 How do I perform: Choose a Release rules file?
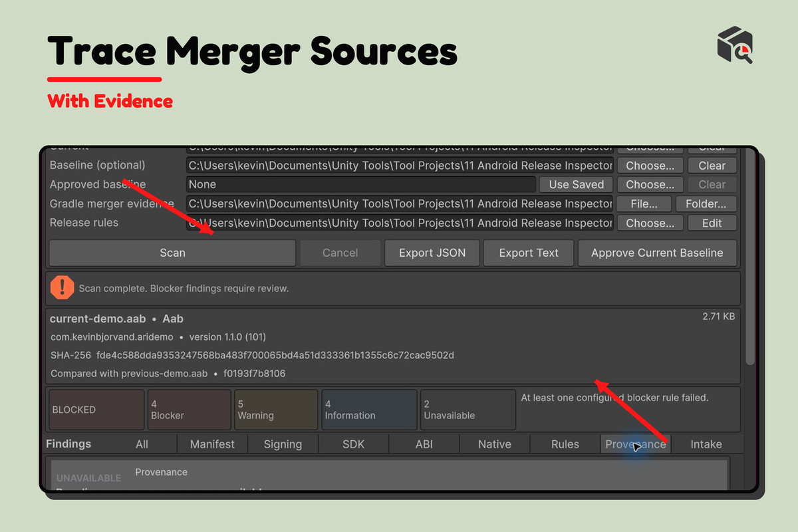(650, 223)
